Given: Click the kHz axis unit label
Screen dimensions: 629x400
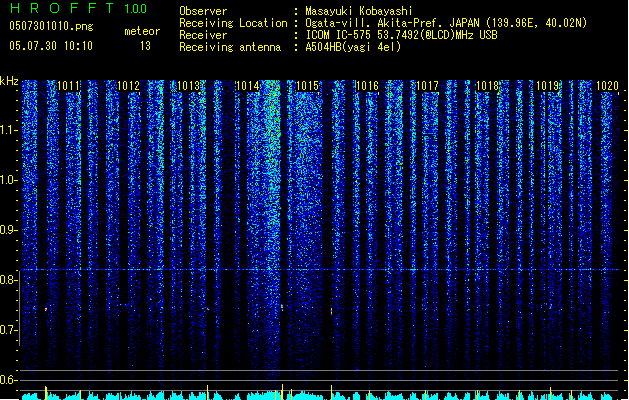Looking at the screenshot, I should [9, 81].
